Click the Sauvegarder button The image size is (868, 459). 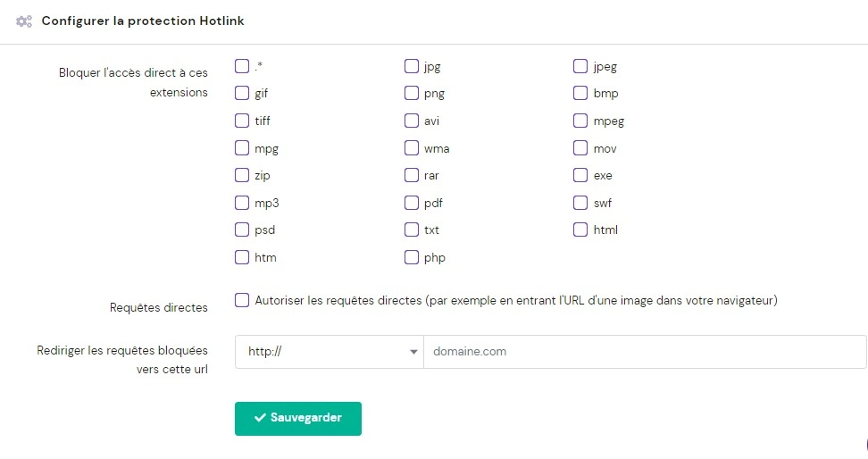[298, 418]
